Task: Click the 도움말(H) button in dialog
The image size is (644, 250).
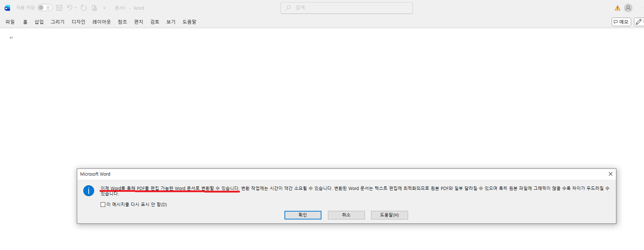Action: (x=389, y=215)
